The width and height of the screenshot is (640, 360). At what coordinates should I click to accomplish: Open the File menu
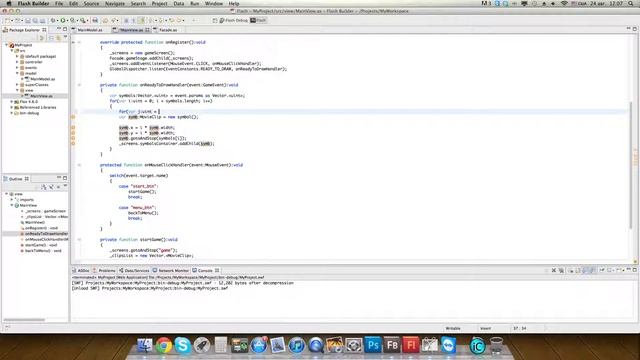tap(59, 4)
